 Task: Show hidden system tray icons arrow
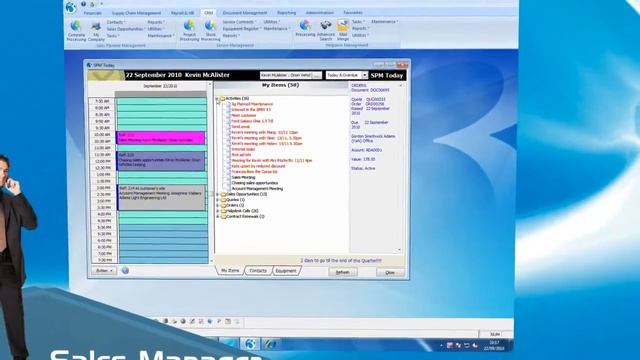tap(441, 346)
